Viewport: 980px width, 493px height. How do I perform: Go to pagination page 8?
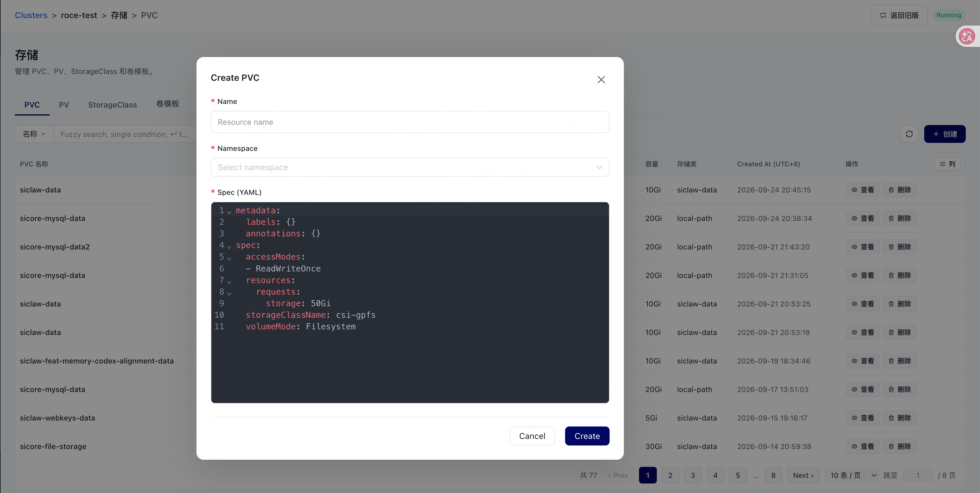773,475
